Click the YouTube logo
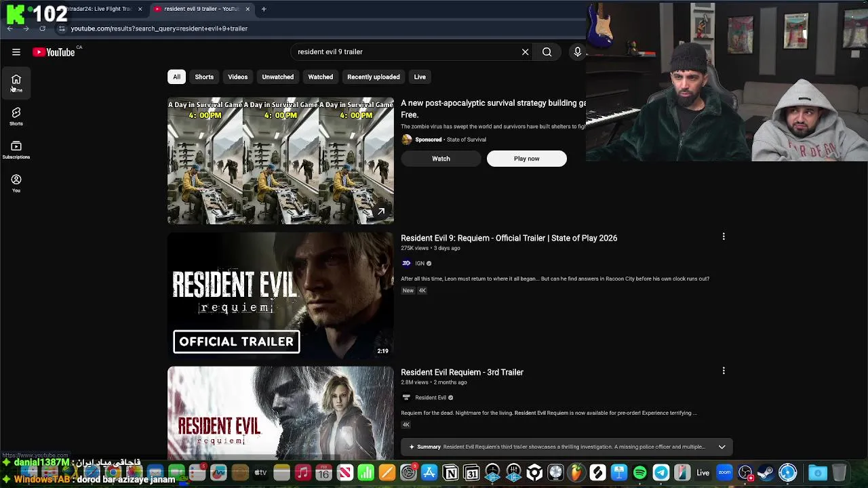This screenshot has height=488, width=868. [x=54, y=52]
